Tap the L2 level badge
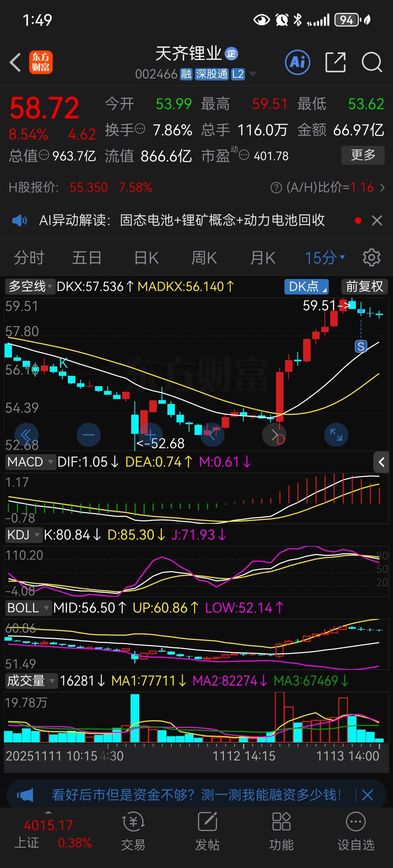 coord(238,74)
